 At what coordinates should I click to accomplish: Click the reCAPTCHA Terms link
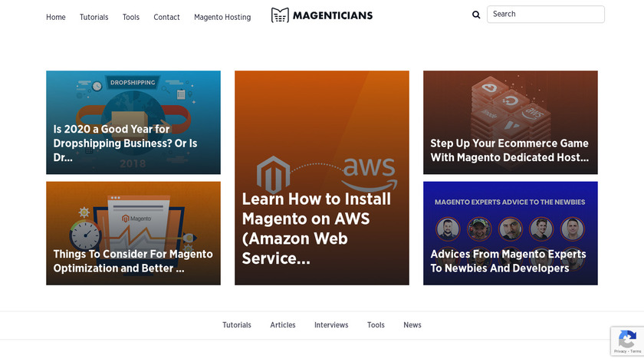point(636,352)
